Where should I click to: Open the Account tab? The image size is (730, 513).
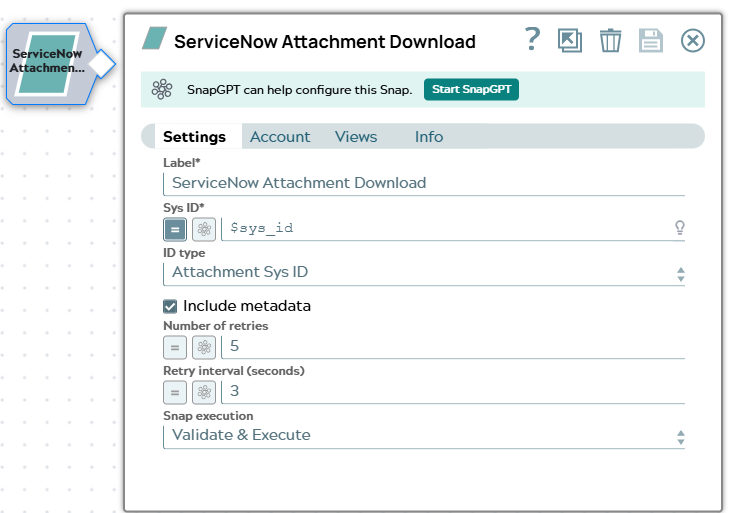(280, 136)
